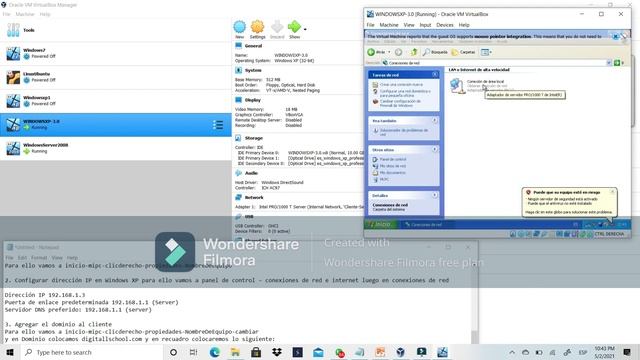
Task: Click the Type here to search box
Action: (91, 352)
